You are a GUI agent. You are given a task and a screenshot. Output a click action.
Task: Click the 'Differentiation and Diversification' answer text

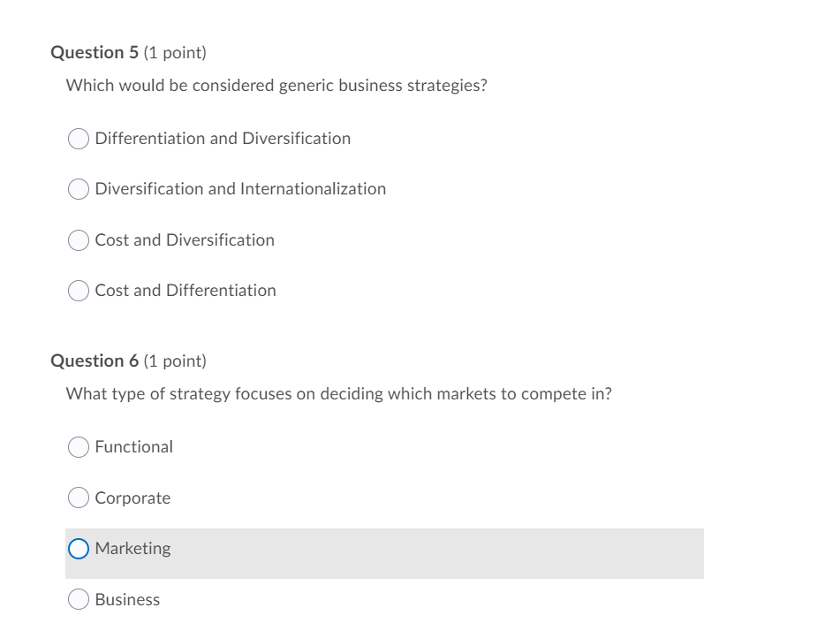(223, 139)
